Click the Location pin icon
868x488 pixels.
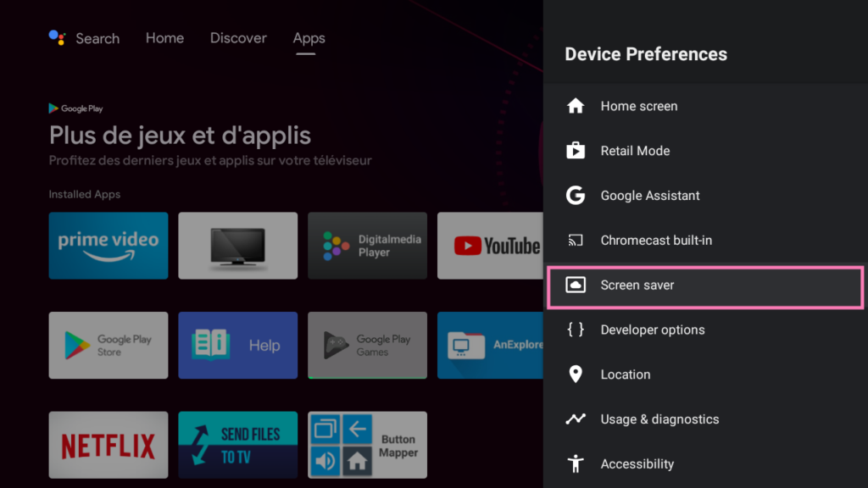coord(576,374)
